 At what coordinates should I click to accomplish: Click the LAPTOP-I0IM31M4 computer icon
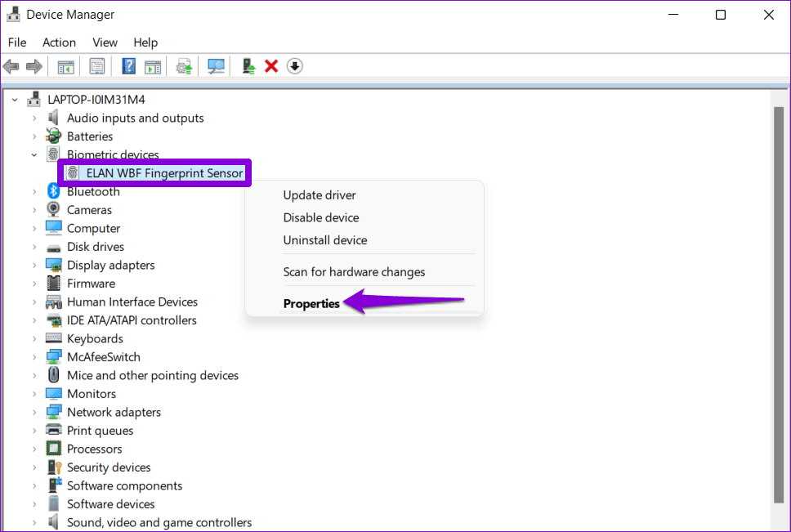(x=34, y=100)
